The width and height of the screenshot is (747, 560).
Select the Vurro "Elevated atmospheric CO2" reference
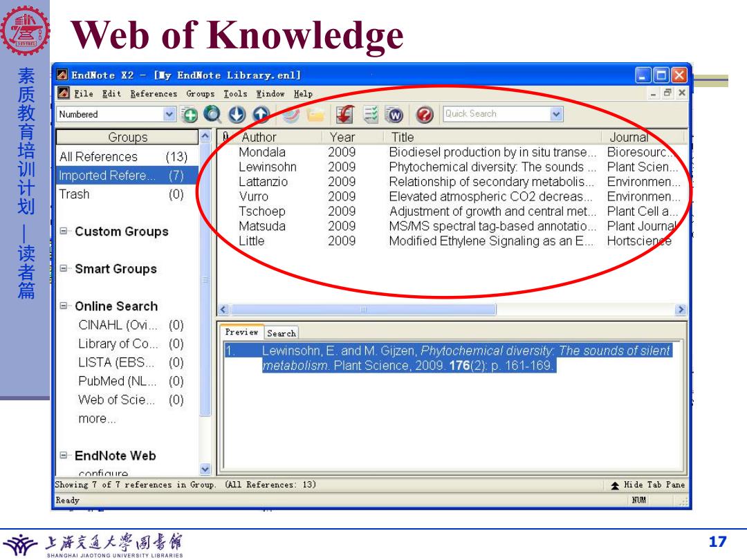coord(452,196)
